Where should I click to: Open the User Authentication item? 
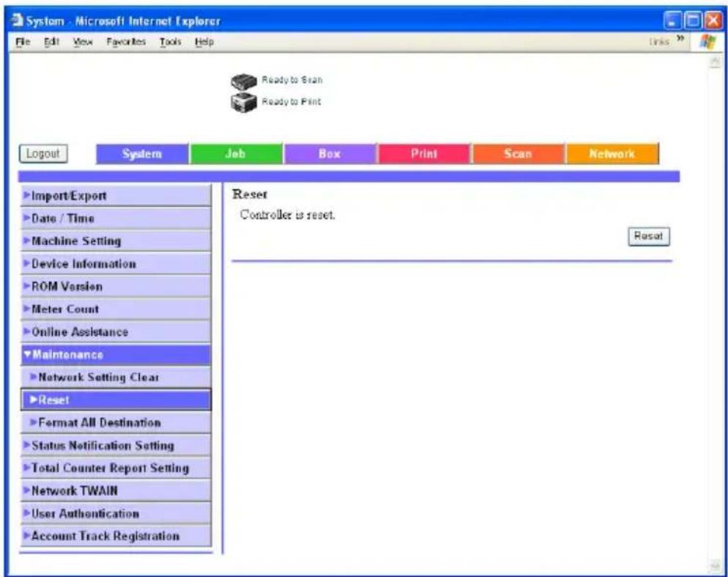(116, 513)
